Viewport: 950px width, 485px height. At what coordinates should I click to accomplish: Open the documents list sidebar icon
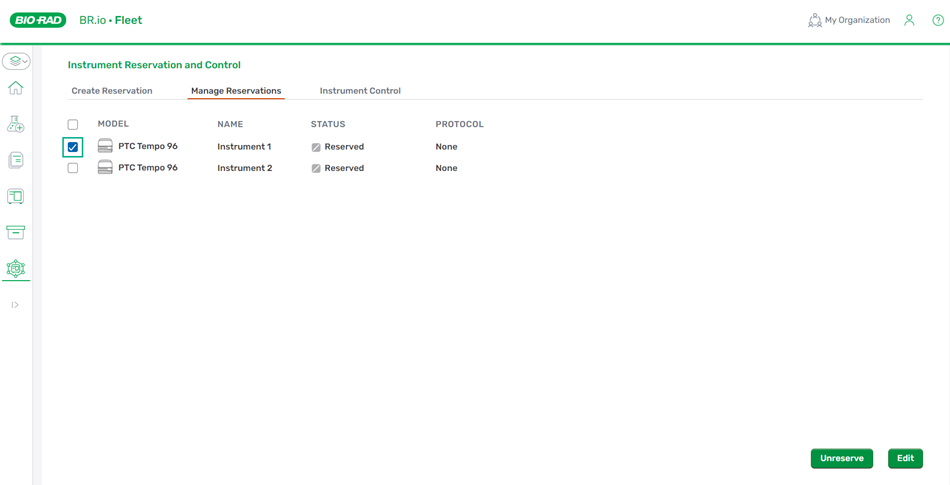15,160
